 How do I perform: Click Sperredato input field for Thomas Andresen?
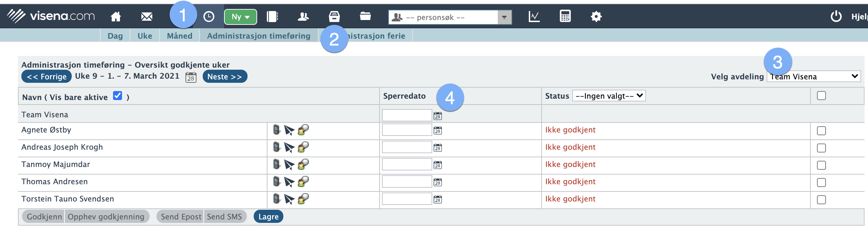tap(407, 182)
